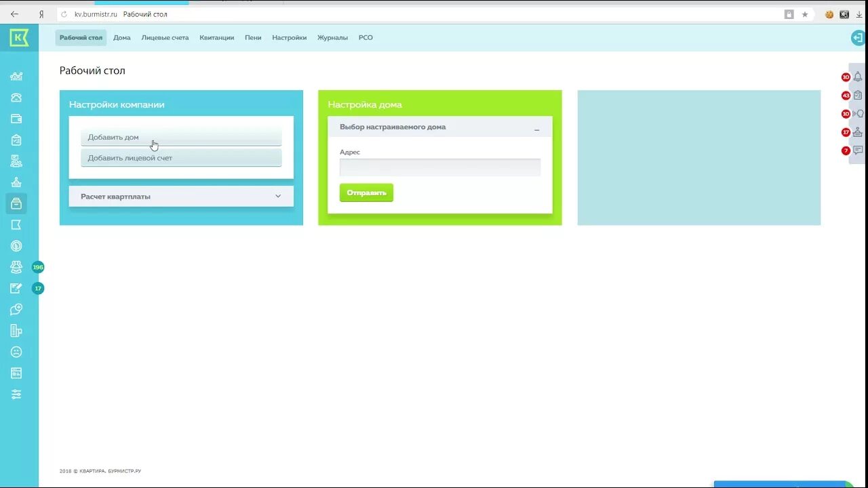Open messages icon with badge 7
Screen dimensions: 868x488
click(x=858, y=150)
